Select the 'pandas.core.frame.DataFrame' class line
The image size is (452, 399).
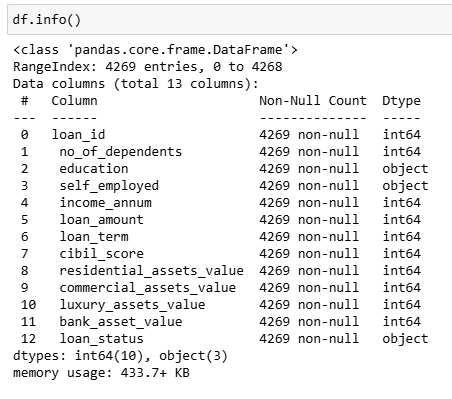tap(155, 50)
